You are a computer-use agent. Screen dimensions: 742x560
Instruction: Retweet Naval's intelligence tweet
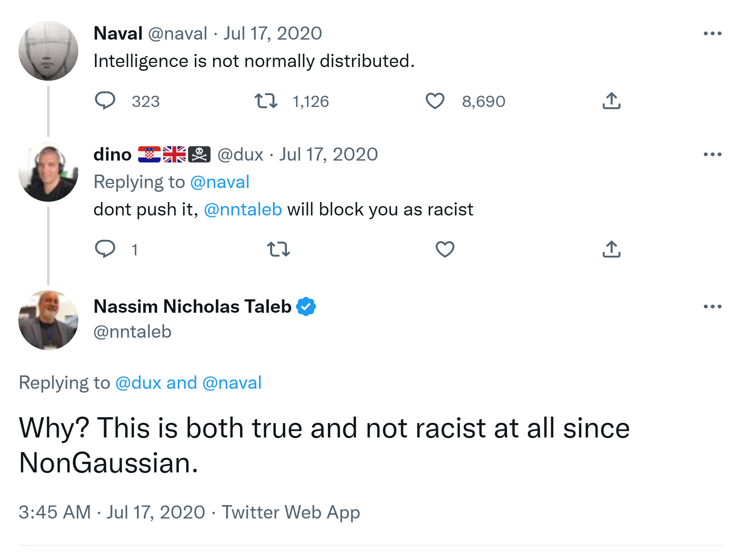(x=266, y=101)
